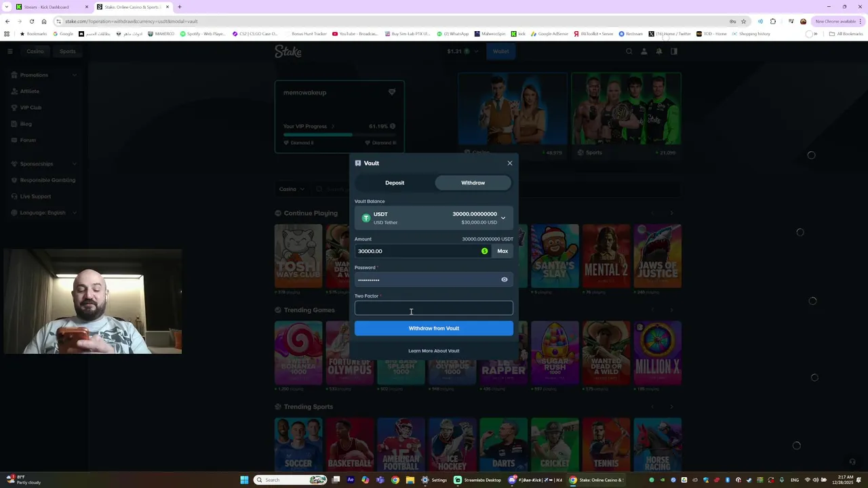Click the VIP progress bar
The width and height of the screenshot is (868, 488).
coord(340,135)
